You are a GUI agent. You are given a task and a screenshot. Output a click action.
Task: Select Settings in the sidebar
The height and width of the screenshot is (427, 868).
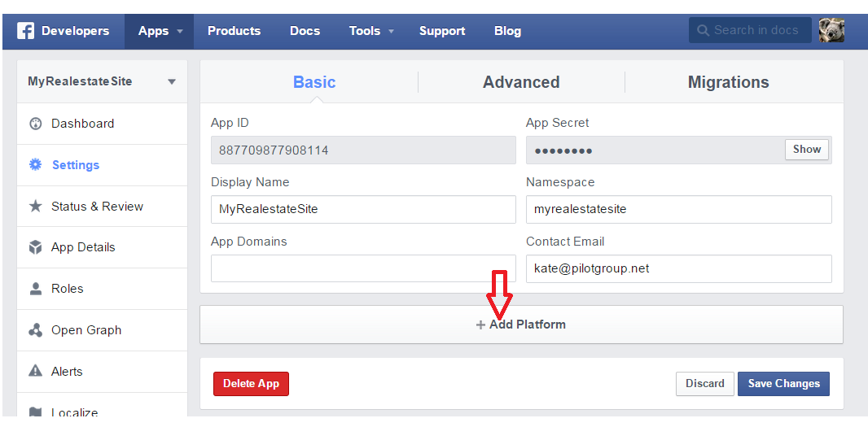103,165
